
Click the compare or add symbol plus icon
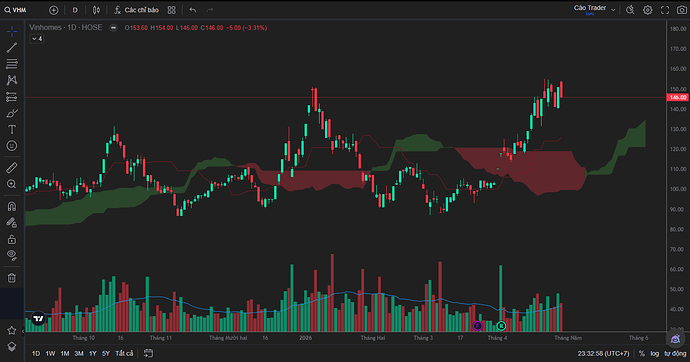coord(53,10)
